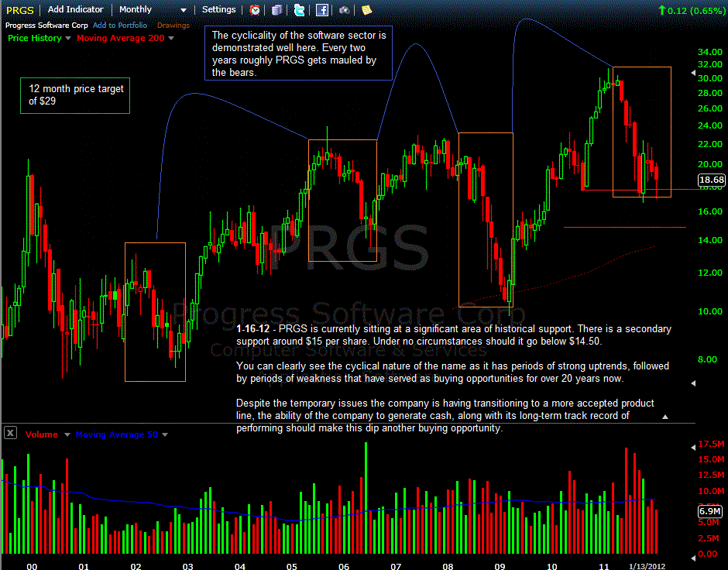Open the Add Indicator menu
This screenshot has width=728, height=570.
coord(75,9)
